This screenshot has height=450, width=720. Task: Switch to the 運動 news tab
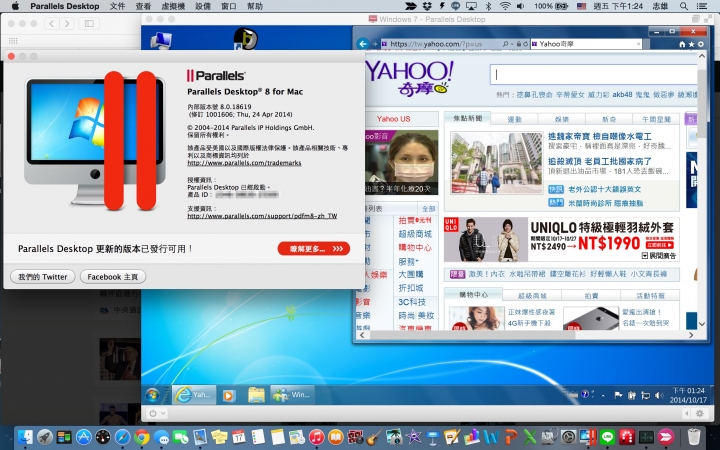[514, 119]
